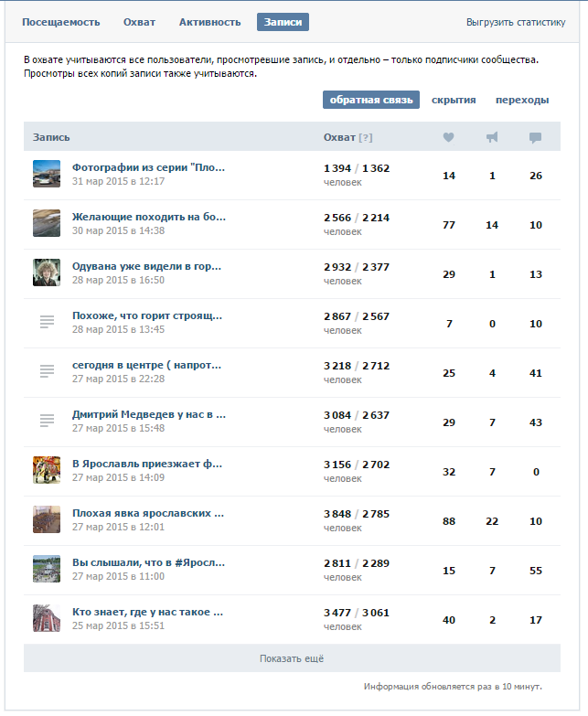Click text post icon for "Дмитрий Медведев"
Image resolution: width=588 pixels, height=716 pixels.
(x=48, y=421)
